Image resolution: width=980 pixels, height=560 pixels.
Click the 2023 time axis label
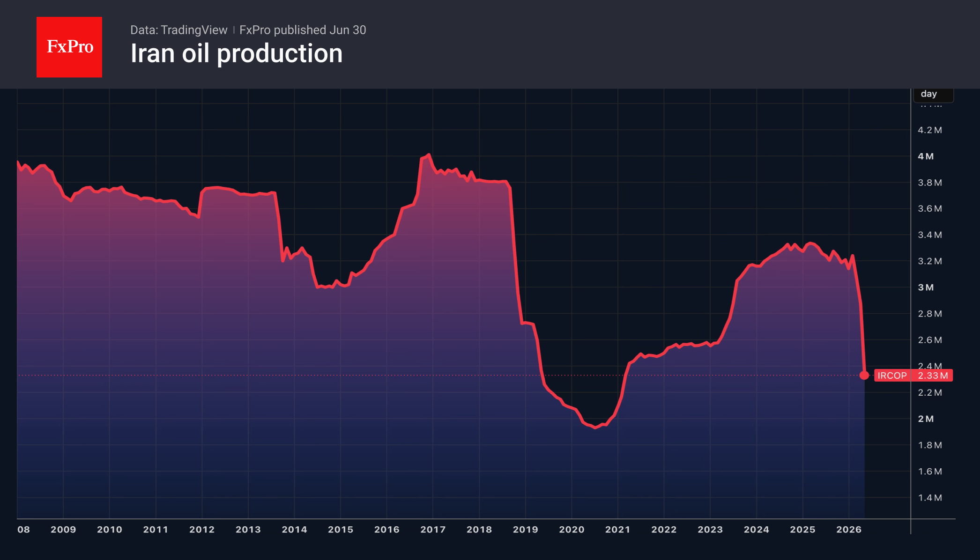[x=710, y=530]
